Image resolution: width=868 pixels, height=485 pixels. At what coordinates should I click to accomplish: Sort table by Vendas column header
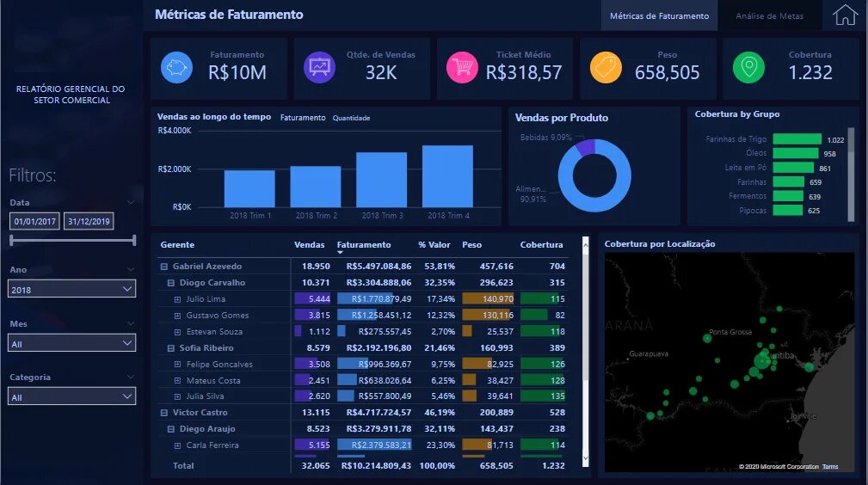click(310, 245)
